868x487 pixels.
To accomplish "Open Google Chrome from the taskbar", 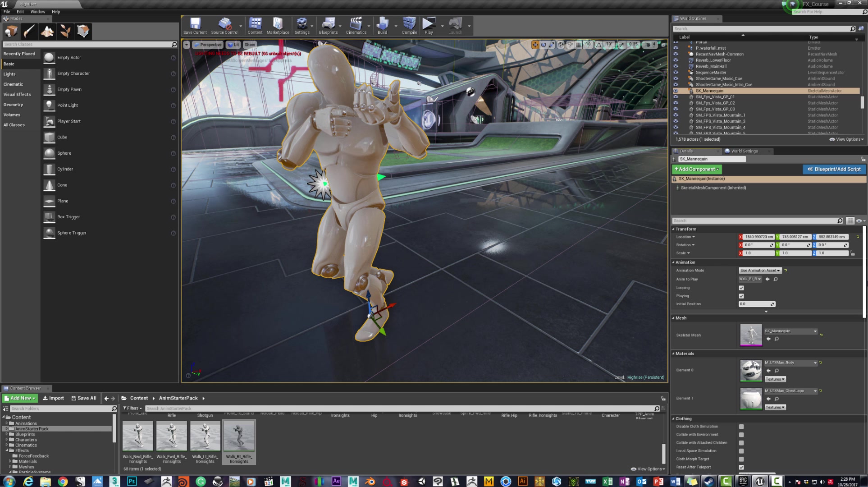I will (63, 482).
